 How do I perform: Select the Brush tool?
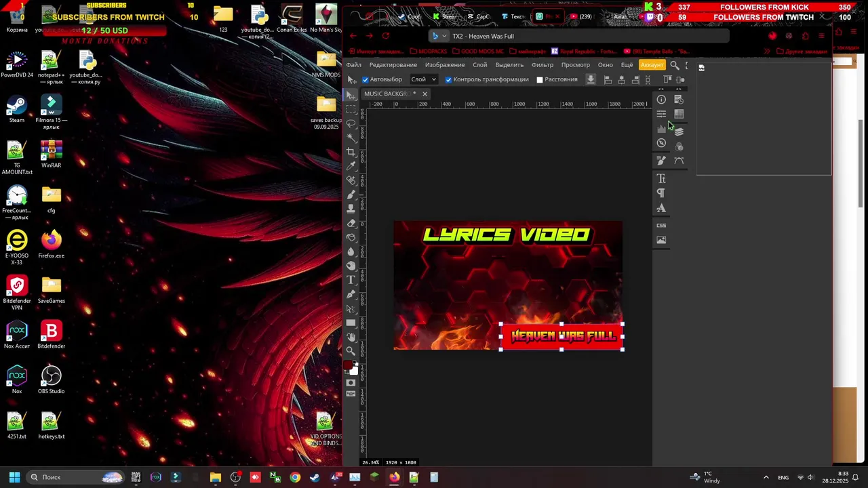tap(351, 195)
